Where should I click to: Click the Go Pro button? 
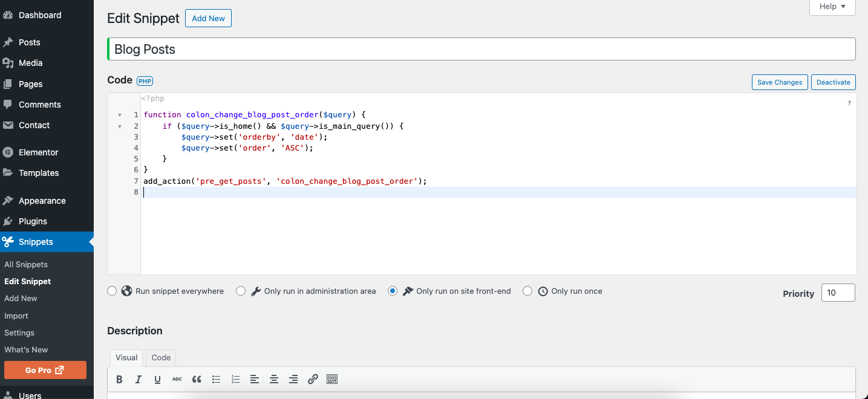[x=45, y=370]
